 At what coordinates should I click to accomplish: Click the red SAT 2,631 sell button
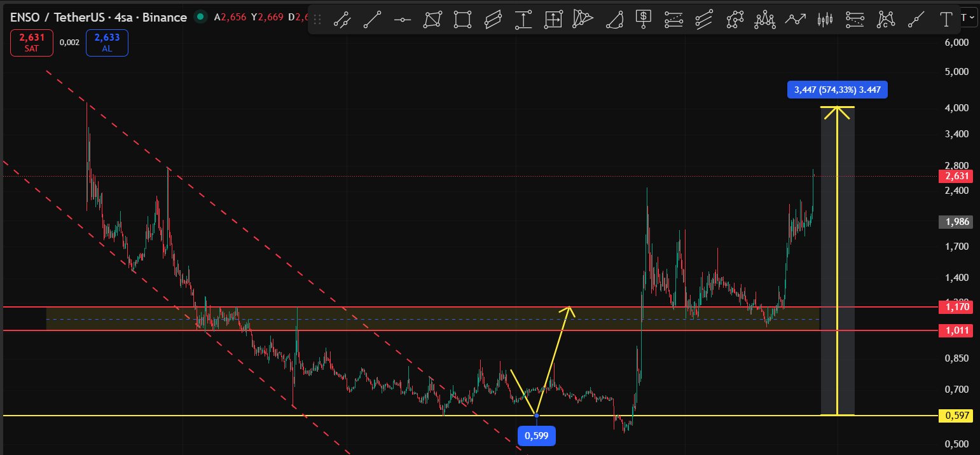click(x=32, y=43)
